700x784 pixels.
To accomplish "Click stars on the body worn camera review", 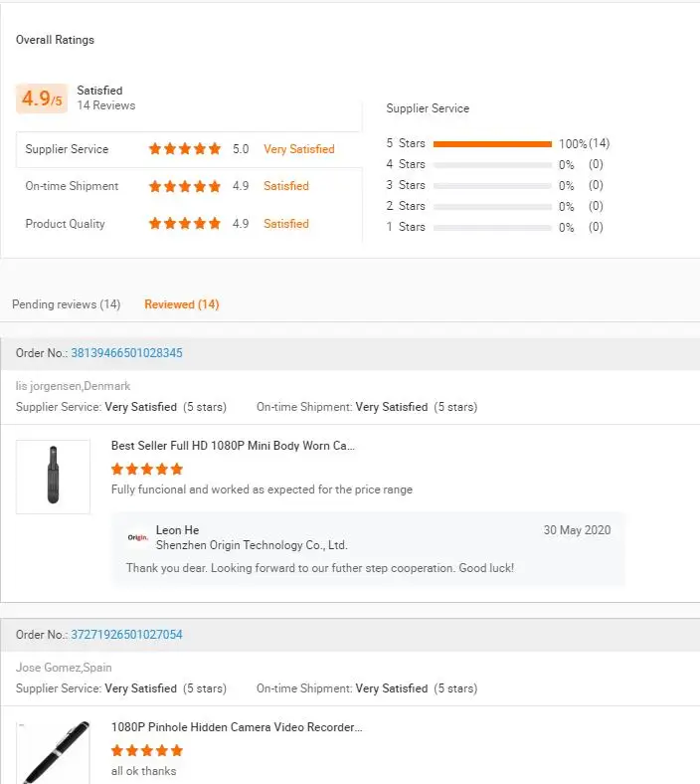I will click(147, 469).
